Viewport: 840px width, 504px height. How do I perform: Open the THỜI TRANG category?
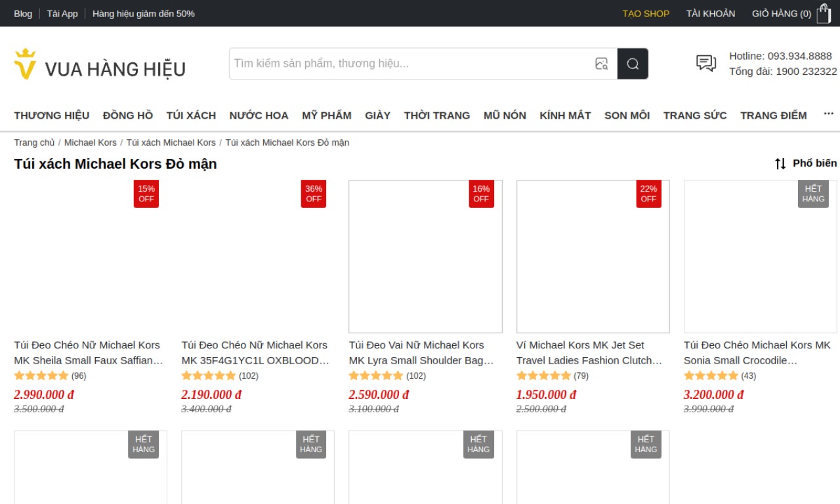coord(437,115)
